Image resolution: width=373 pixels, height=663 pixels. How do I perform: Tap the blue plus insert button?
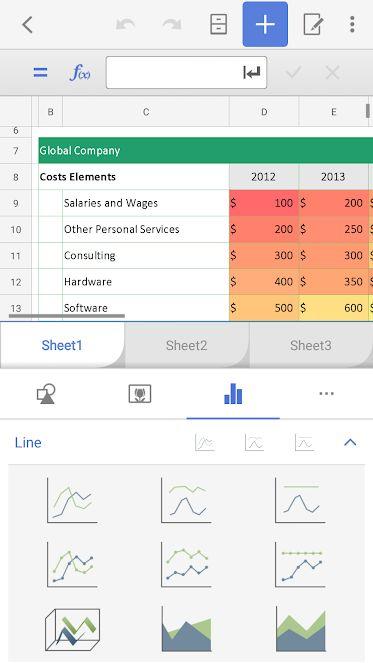[x=265, y=24]
